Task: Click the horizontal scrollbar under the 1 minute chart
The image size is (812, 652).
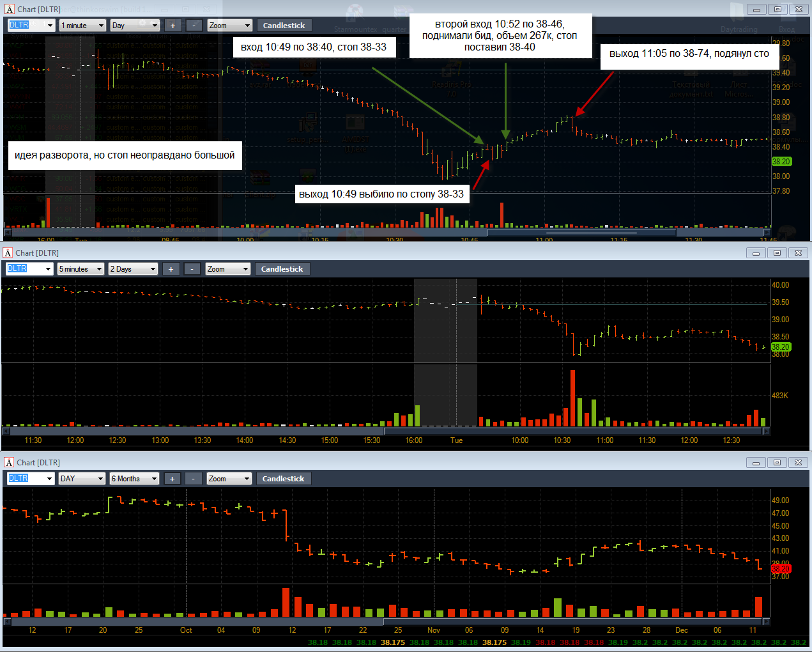Action: 387,233
